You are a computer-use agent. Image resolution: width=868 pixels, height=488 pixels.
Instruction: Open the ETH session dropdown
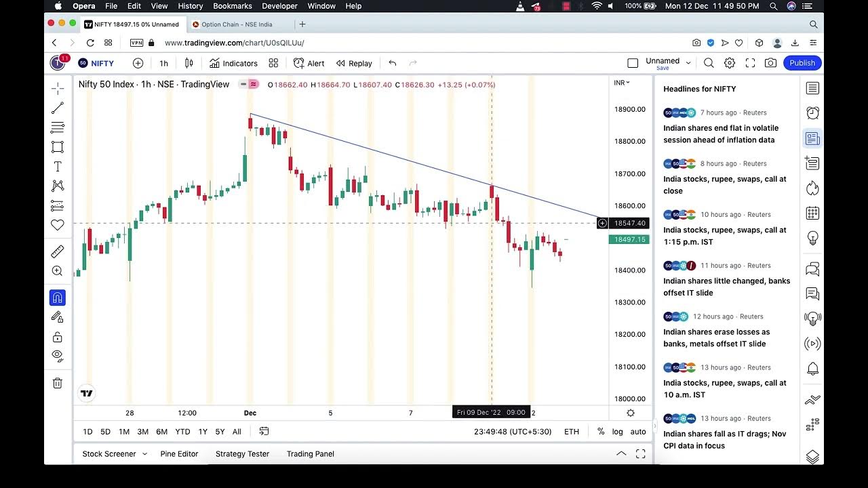572,432
